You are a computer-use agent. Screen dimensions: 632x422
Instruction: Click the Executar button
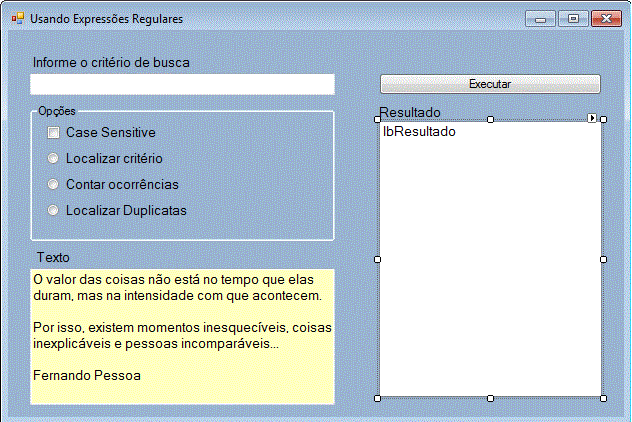[x=490, y=84]
